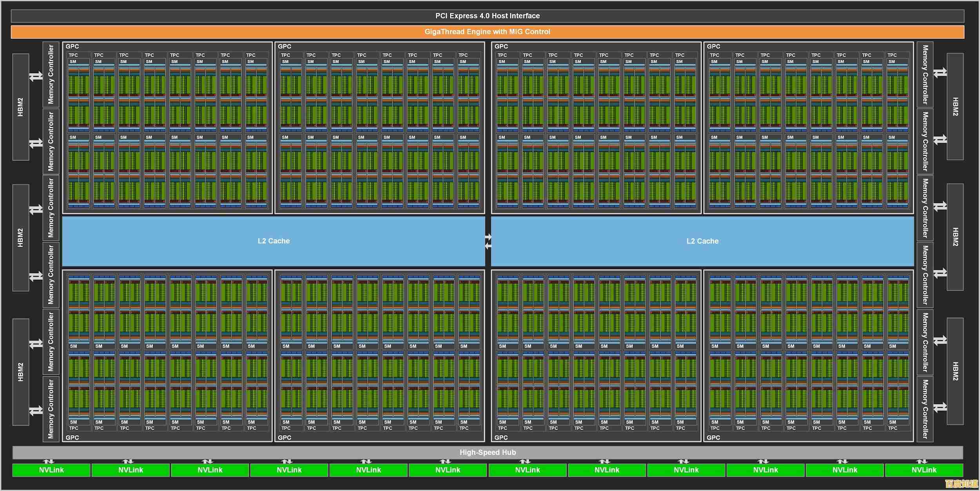This screenshot has height=491, width=980.
Task: Click the leftmost green NVLink block
Action: pyautogui.click(x=51, y=470)
